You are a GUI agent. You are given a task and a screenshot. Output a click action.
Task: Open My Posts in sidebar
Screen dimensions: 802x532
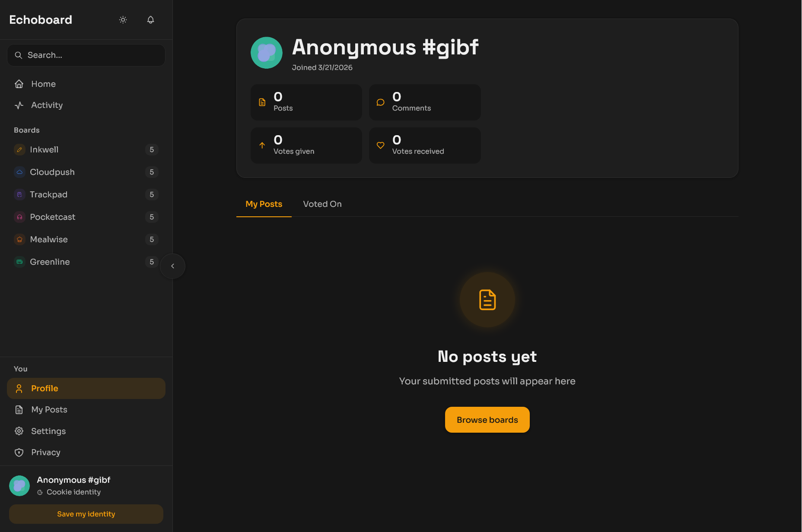pos(49,410)
